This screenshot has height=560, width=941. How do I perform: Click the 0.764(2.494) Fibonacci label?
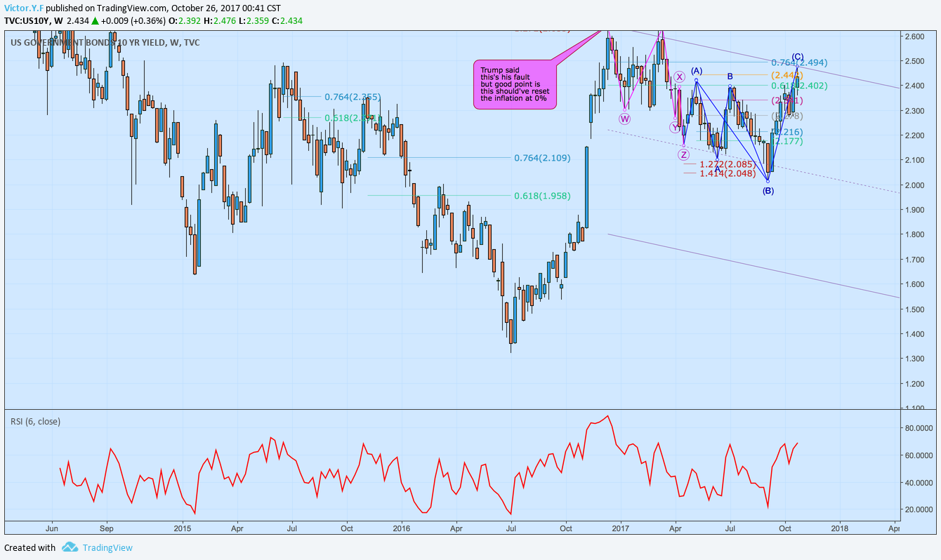[x=799, y=63]
